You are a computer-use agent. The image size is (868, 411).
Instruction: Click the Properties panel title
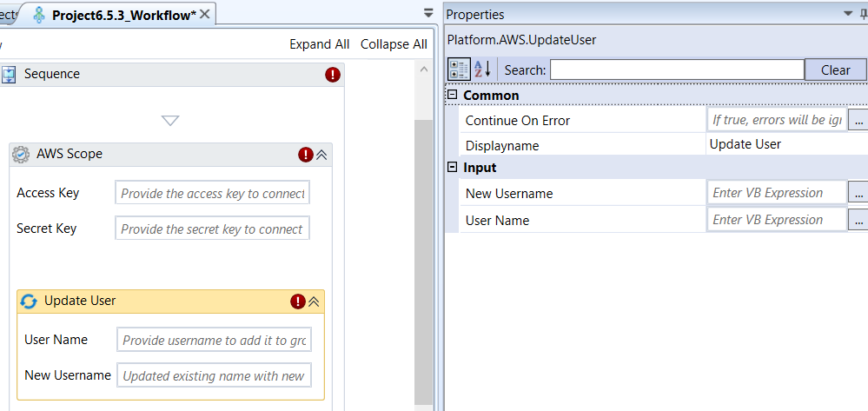[475, 15]
